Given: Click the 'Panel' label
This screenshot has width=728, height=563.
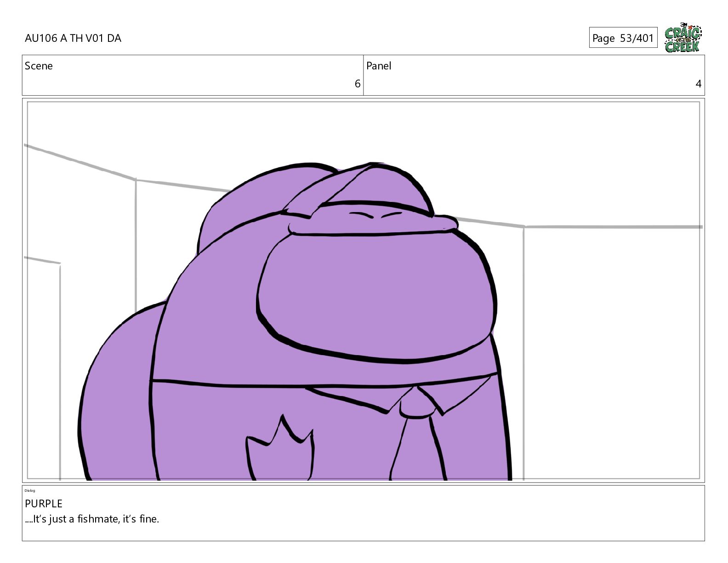Looking at the screenshot, I should 379,66.
